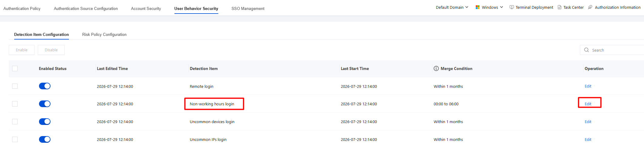
Task: Open the Account Security tab
Action: pos(146,8)
